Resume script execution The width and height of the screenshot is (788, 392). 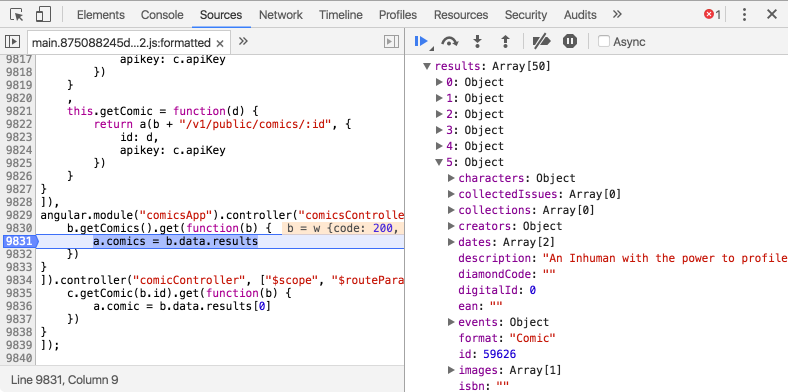[422, 42]
